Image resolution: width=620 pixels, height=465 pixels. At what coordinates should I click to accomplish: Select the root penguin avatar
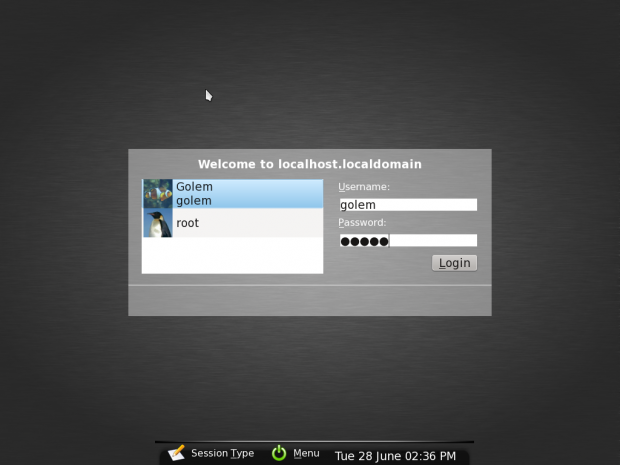pyautogui.click(x=158, y=223)
